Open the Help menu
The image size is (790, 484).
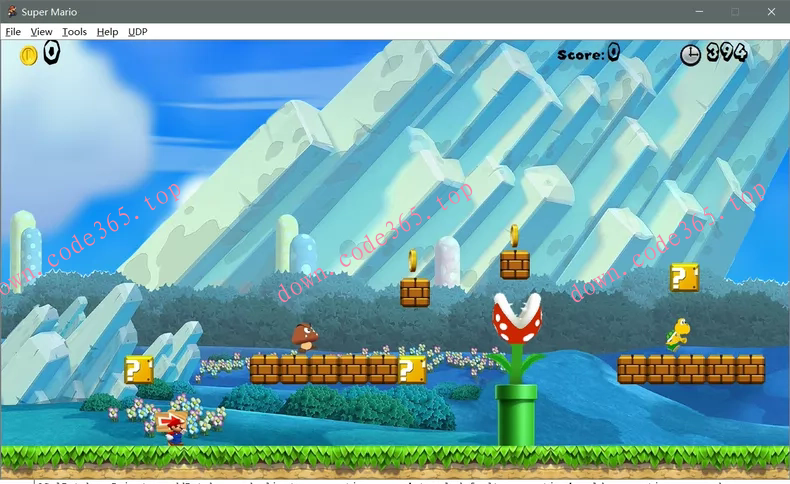107,32
